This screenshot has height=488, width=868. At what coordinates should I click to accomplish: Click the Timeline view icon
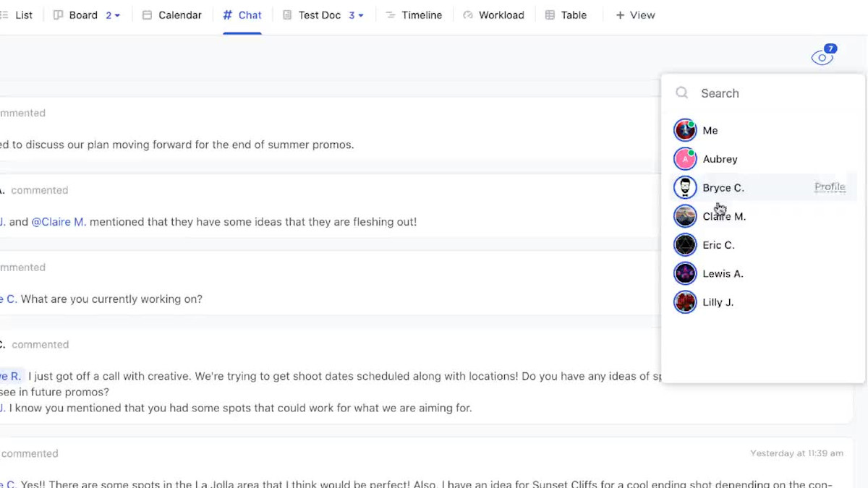(390, 14)
